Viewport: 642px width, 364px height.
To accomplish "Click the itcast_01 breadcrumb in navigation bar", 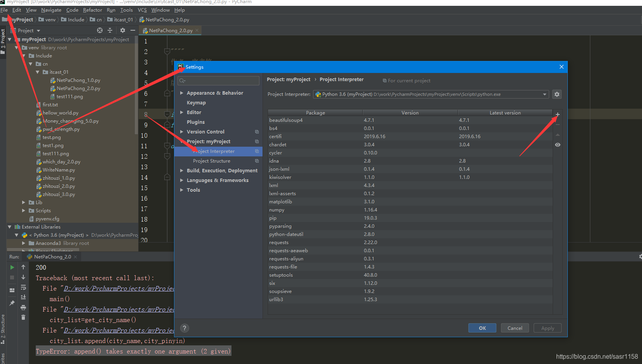I will pos(120,20).
